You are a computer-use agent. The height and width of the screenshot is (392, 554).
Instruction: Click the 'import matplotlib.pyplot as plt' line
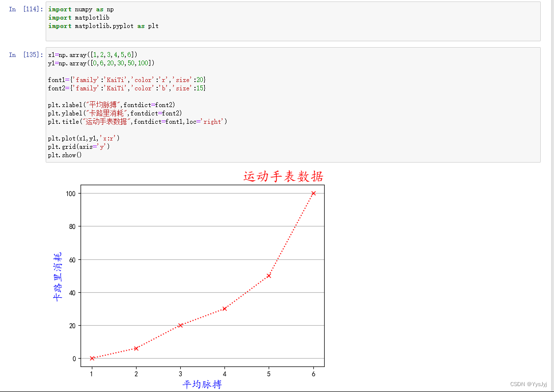coord(103,26)
